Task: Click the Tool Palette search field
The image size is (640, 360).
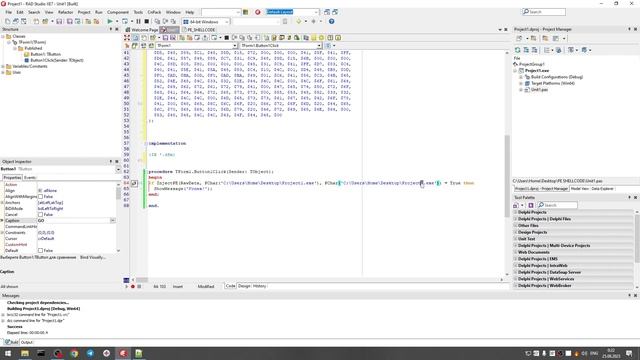Action: (557, 205)
